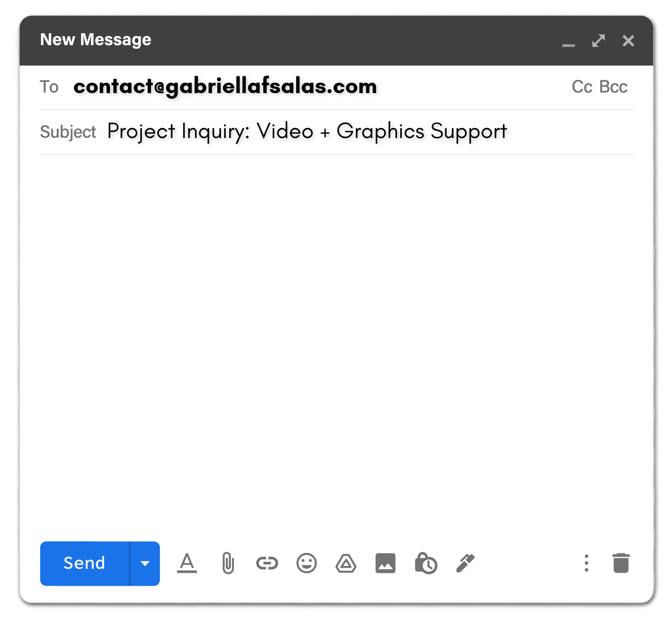Click the blue Send button
The image size is (672, 622).
point(85,563)
